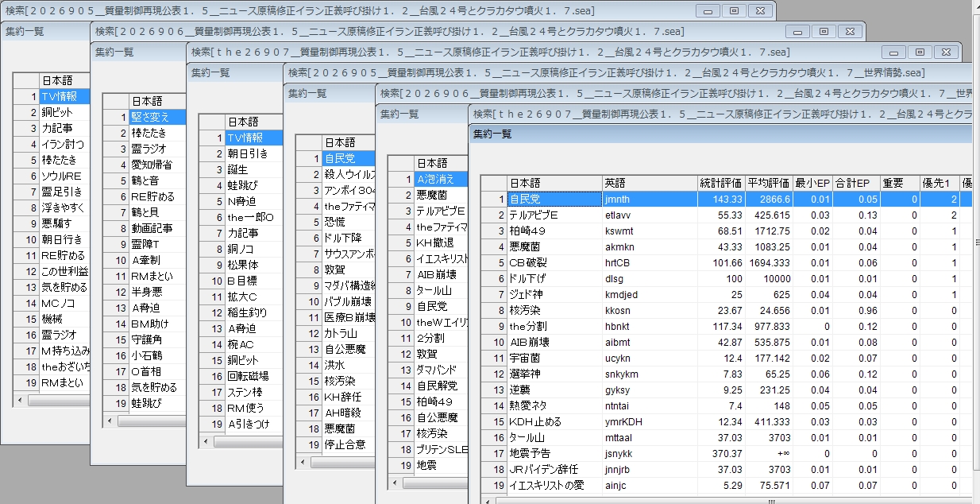
Task: Select 堅さ変え in the second window list
Action: pos(157,117)
